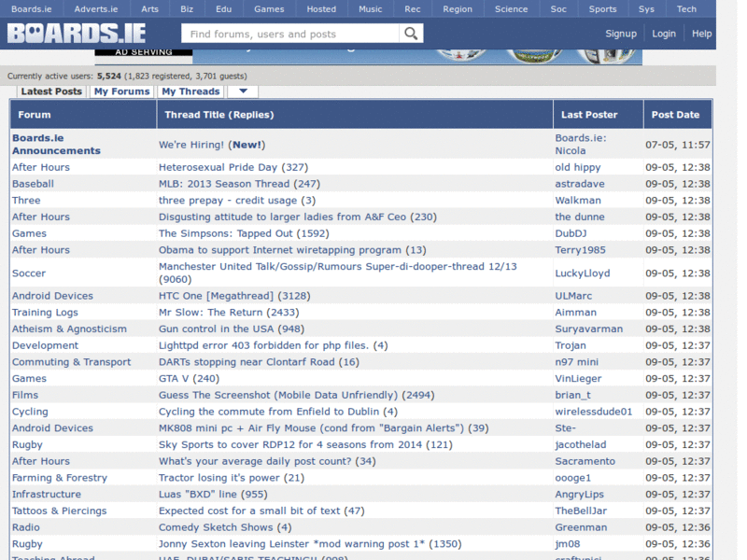Open the Guess The Screenshot thread
This screenshot has width=747, height=560.
(x=278, y=395)
